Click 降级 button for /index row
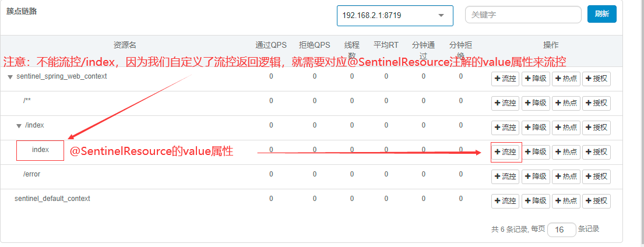This screenshot has height=247, width=644. coord(536,128)
